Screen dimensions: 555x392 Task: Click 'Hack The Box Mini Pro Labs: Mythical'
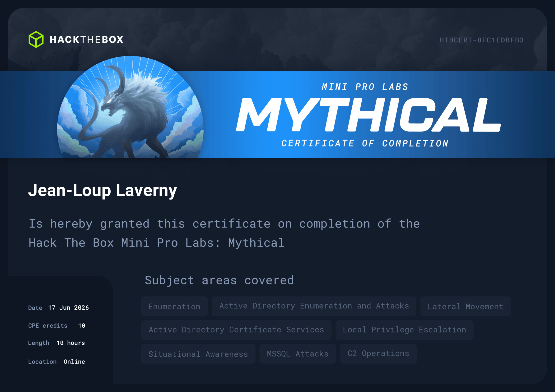[x=157, y=243]
